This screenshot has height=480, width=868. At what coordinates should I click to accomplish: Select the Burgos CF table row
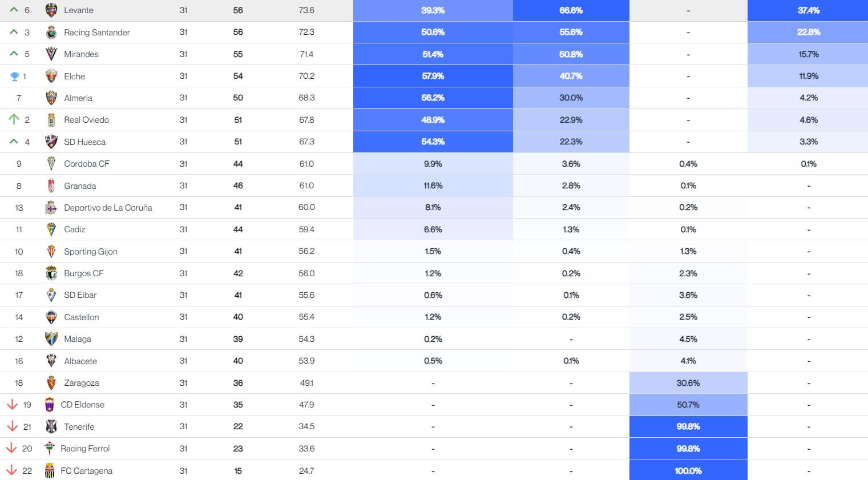(434, 273)
